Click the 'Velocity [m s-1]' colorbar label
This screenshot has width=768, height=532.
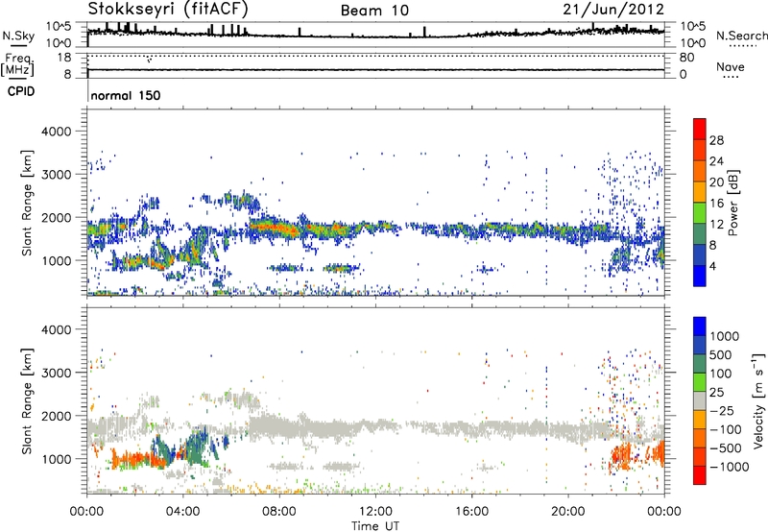click(758, 400)
